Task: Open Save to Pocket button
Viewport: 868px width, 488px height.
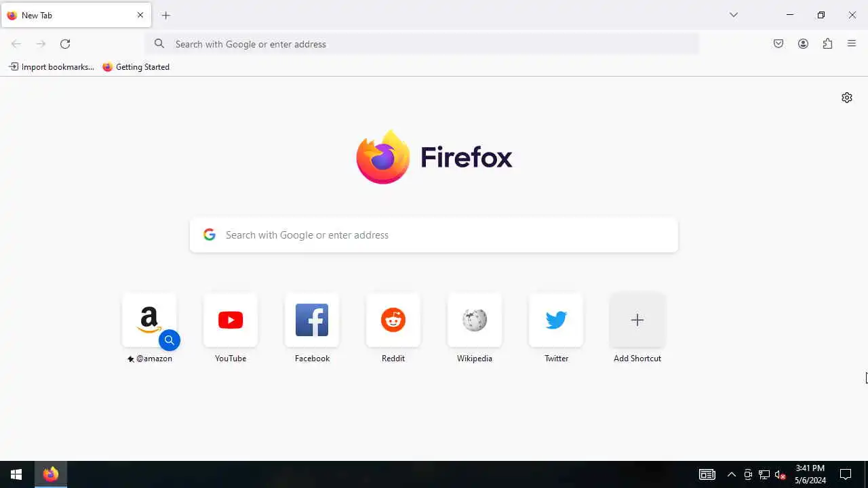Action: pyautogui.click(x=778, y=44)
